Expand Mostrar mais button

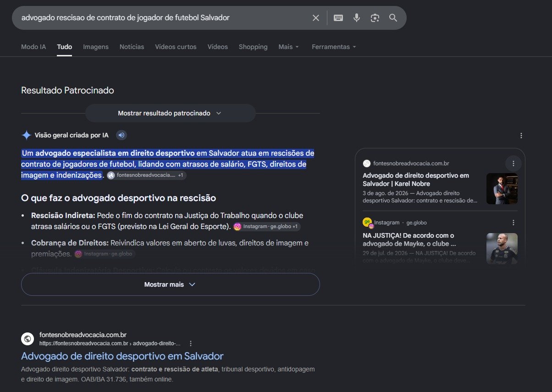tap(170, 284)
